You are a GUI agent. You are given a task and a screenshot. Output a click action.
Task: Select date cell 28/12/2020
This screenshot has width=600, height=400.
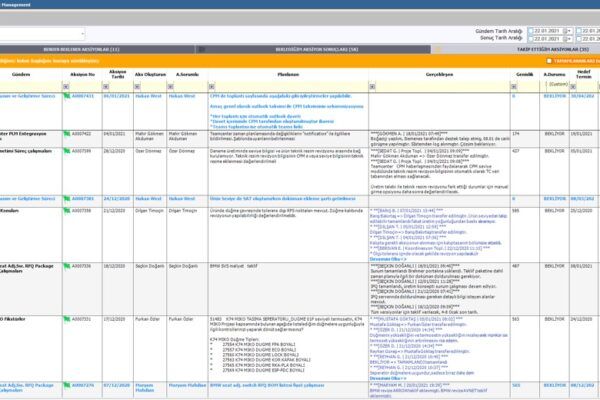(114, 151)
